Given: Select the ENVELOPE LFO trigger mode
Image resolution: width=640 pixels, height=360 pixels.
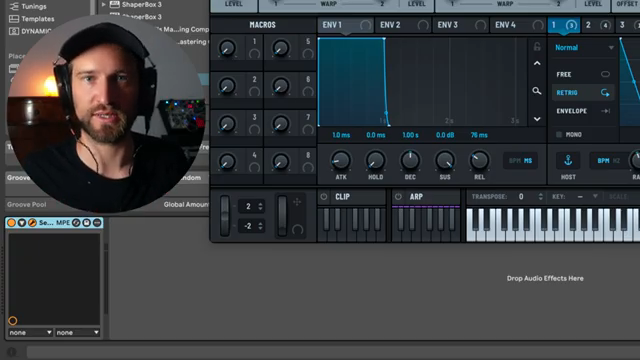Looking at the screenshot, I should coord(583,111).
